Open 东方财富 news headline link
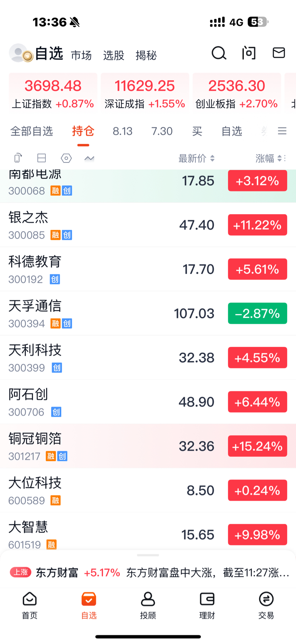The height and width of the screenshot is (644, 296). pyautogui.click(x=208, y=573)
